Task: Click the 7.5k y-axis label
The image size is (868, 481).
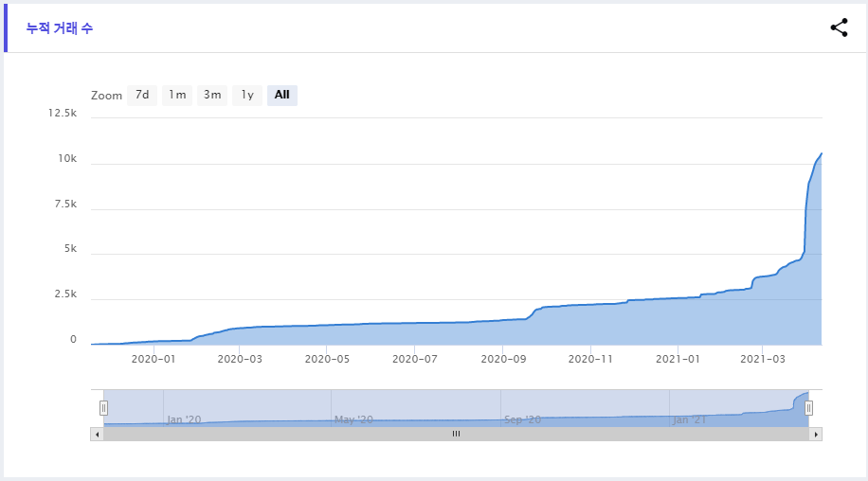Action: [66, 204]
